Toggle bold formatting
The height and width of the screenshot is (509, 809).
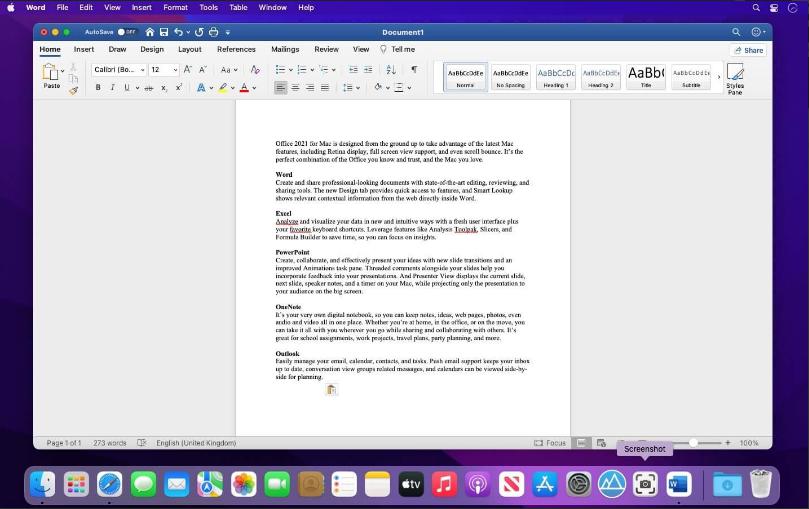click(98, 88)
